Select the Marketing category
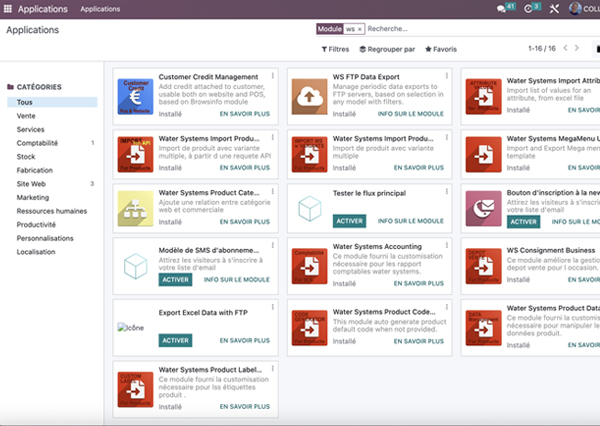This screenshot has width=600, height=426. 52,197
